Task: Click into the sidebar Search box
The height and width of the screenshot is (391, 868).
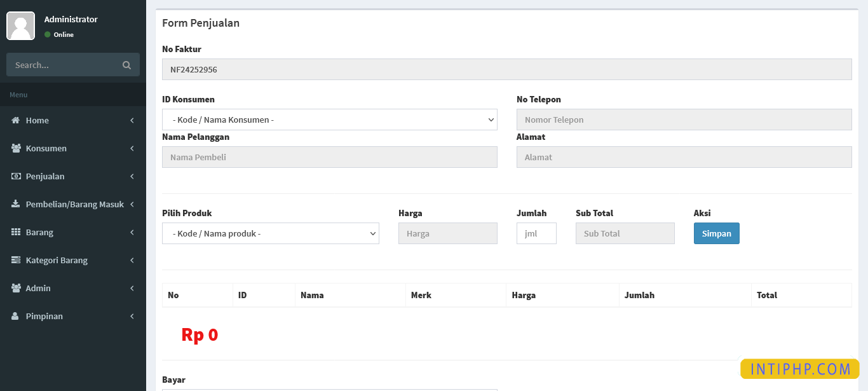Action: tap(64, 65)
